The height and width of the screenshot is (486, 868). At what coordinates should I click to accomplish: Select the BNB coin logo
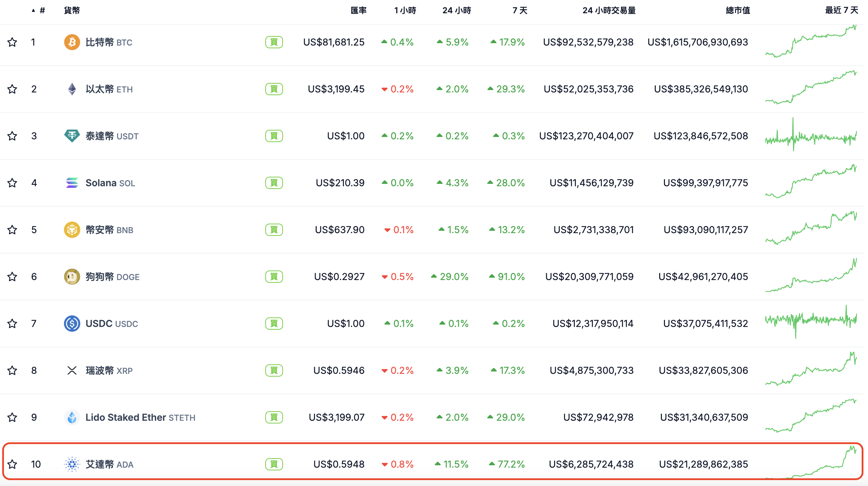[72, 230]
